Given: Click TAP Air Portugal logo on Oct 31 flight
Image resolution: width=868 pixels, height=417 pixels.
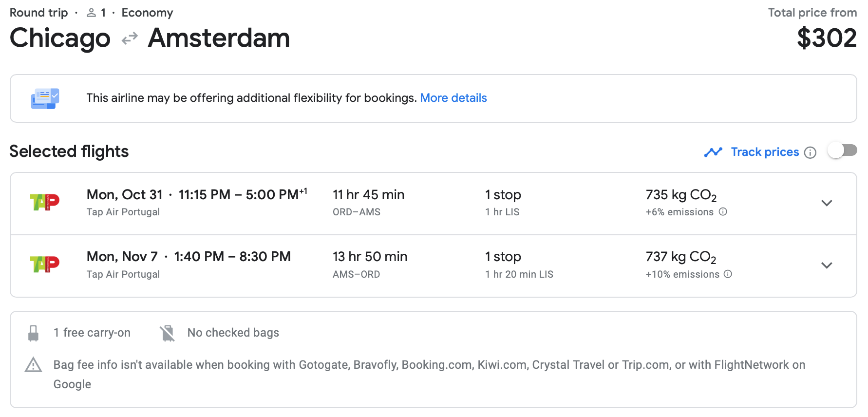Looking at the screenshot, I should point(45,202).
